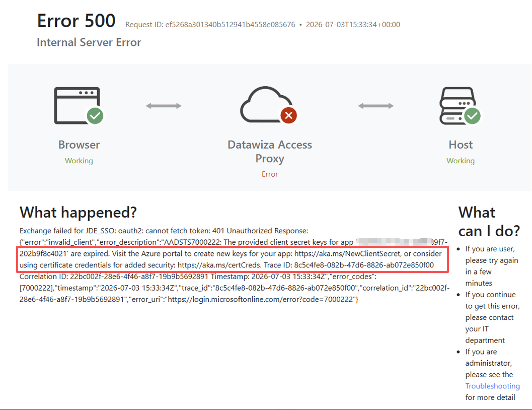This screenshot has height=410, width=532.
Task: Click the Host label
Action: tap(461, 145)
